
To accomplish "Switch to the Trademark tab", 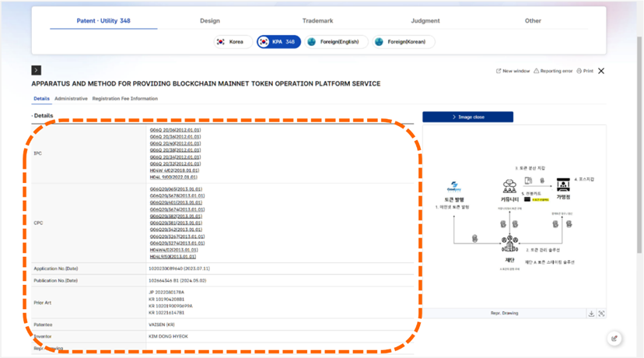I will (x=317, y=21).
